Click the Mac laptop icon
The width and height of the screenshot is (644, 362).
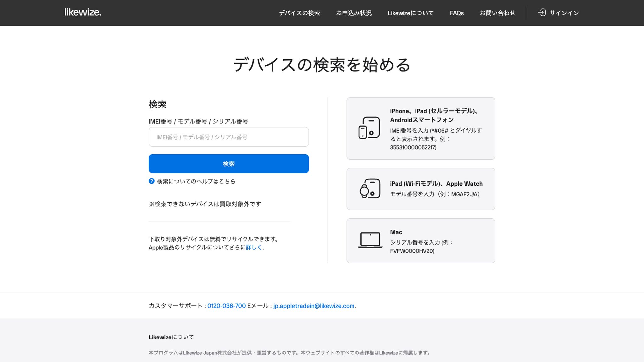[370, 240]
